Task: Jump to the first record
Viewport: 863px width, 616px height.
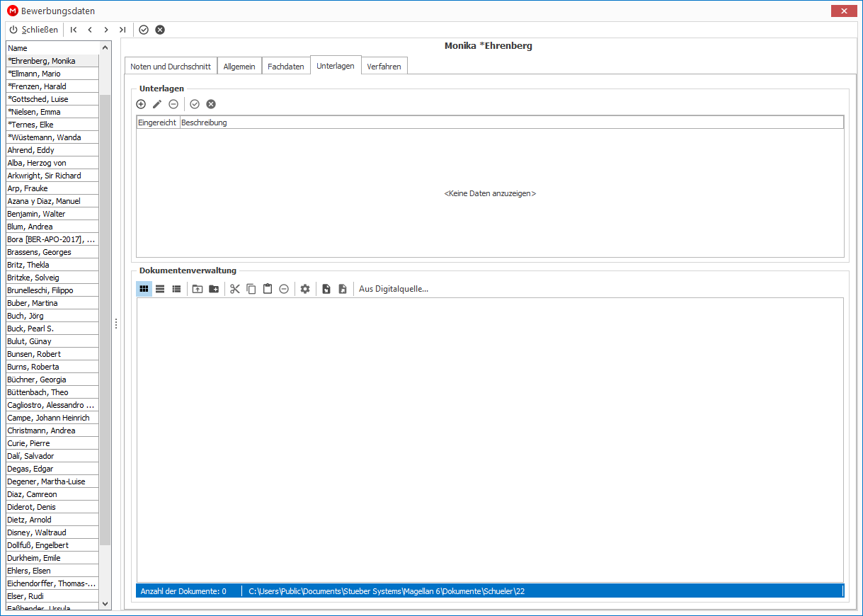Action: (74, 30)
